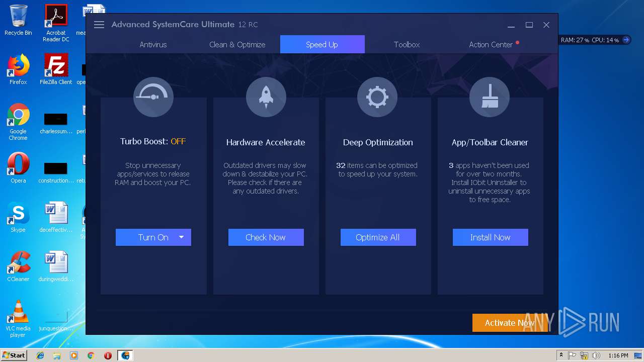Open the hamburger menu in Advanced SystemCare

pyautogui.click(x=99, y=25)
